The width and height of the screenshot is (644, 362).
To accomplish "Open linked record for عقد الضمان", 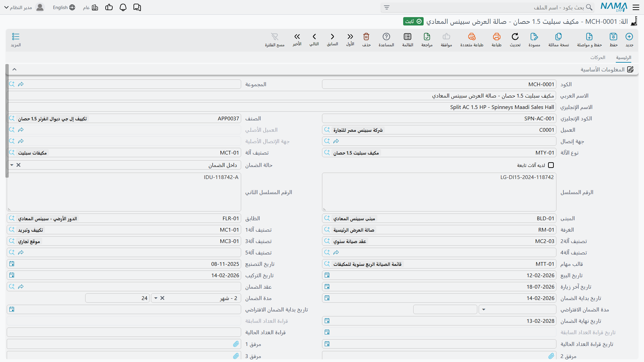I will click(x=21, y=287).
